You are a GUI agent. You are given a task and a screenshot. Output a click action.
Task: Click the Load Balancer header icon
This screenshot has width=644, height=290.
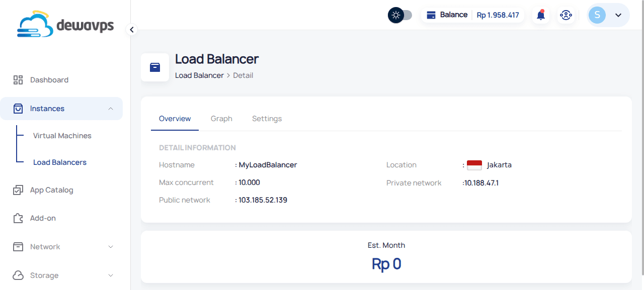click(x=154, y=67)
